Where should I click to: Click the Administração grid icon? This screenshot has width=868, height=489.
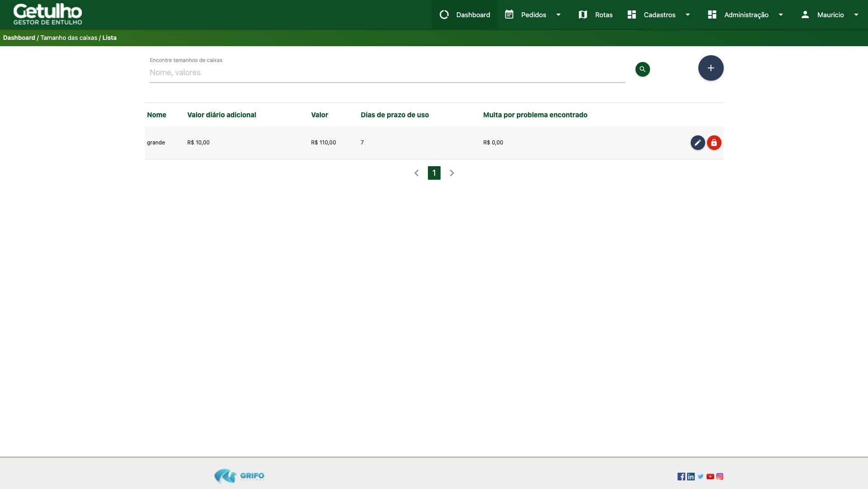pos(712,14)
